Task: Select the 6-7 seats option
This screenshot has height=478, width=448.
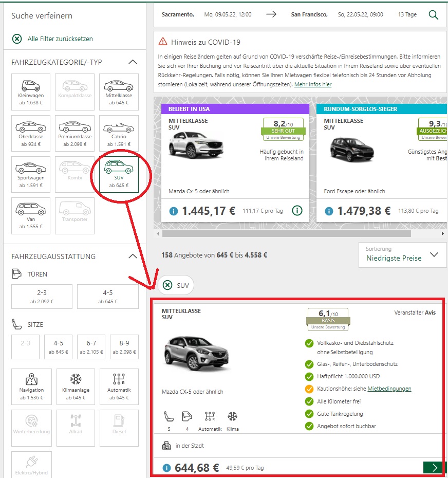Action: [91, 346]
